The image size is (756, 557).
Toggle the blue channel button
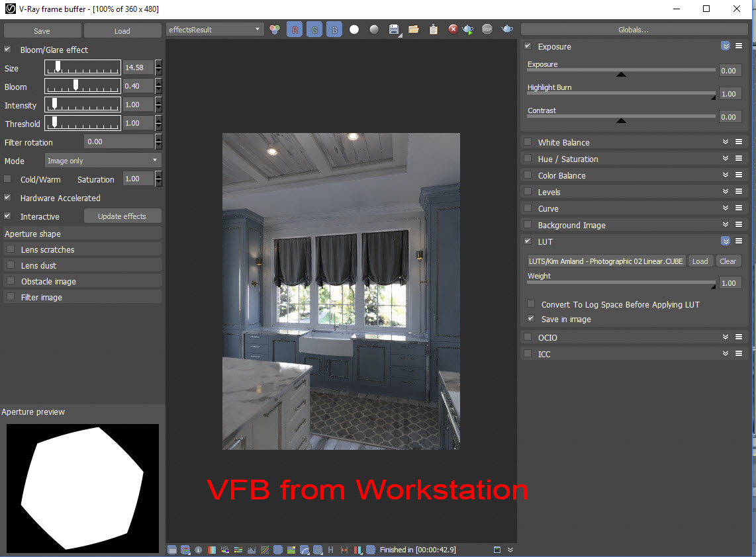[334, 30]
